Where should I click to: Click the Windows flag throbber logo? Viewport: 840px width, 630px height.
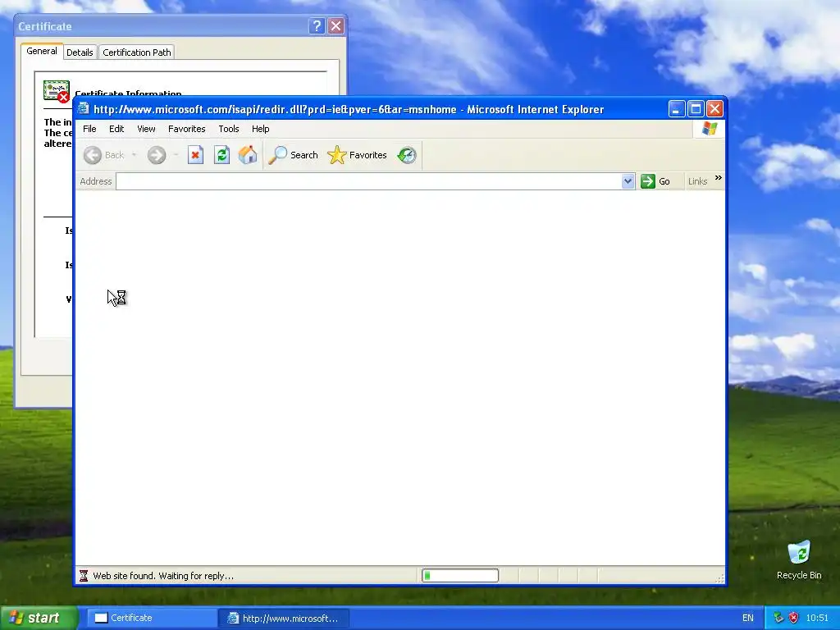(x=710, y=129)
